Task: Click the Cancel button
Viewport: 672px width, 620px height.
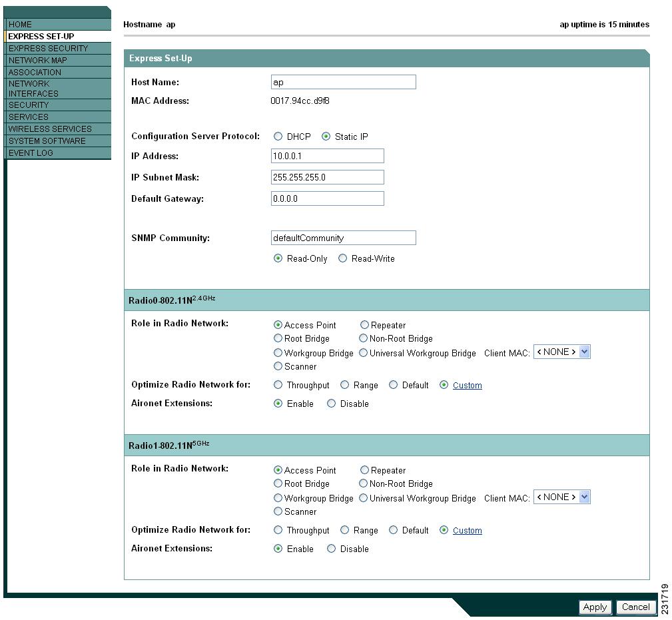Action: pyautogui.click(x=635, y=607)
